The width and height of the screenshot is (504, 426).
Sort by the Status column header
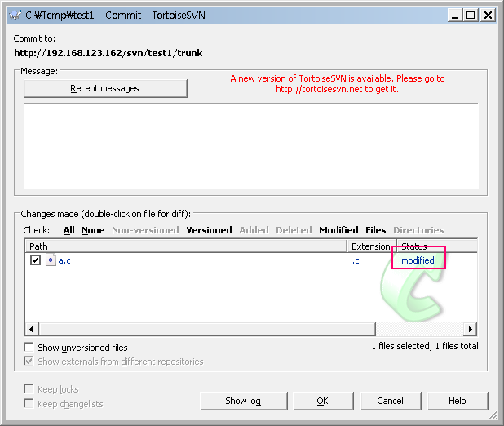pos(437,246)
